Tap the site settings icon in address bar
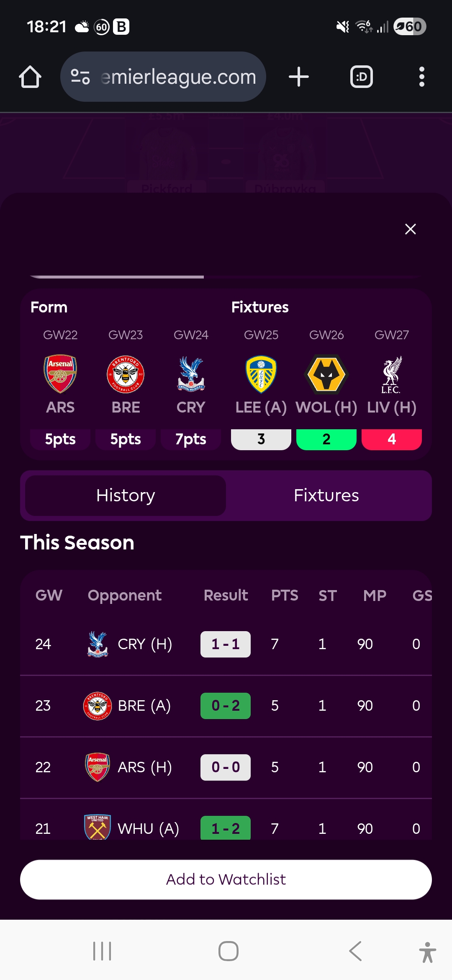452x980 pixels. click(x=80, y=77)
